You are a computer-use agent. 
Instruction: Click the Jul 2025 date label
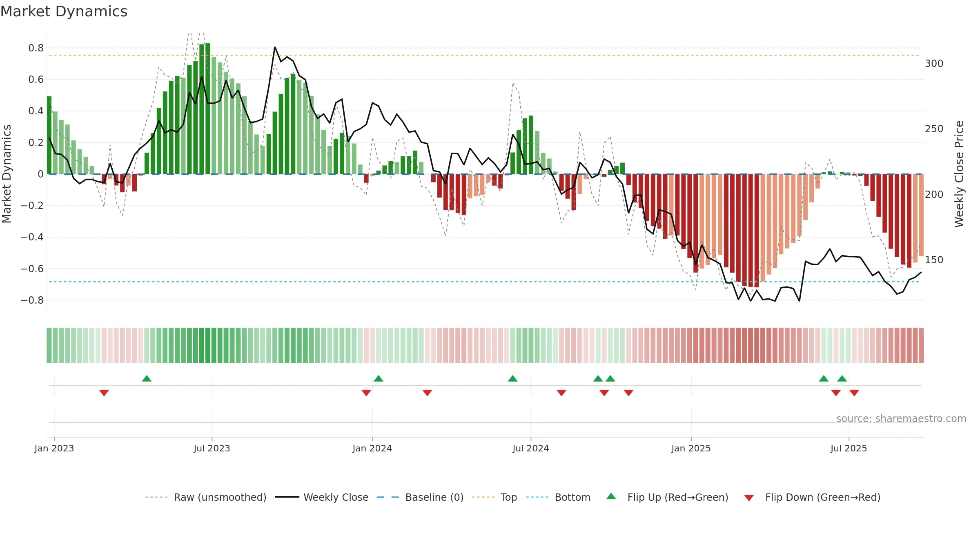pyautogui.click(x=849, y=449)
